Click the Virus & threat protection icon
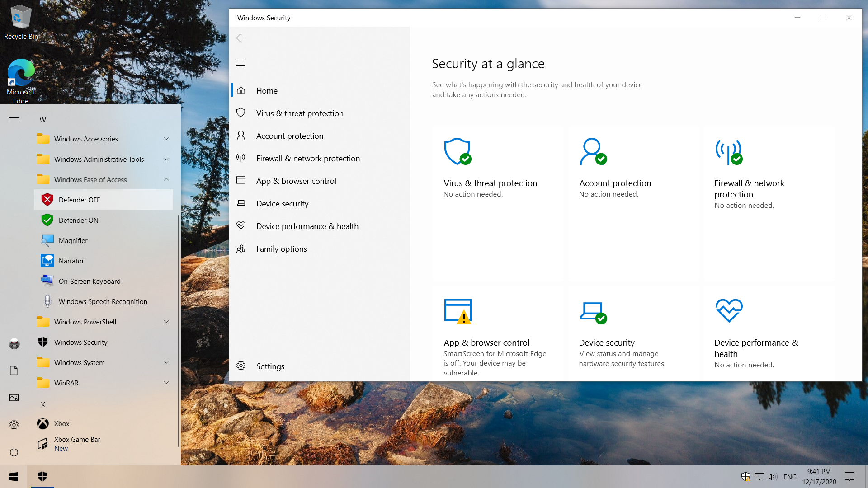Viewport: 868px width, 488px height. [457, 151]
